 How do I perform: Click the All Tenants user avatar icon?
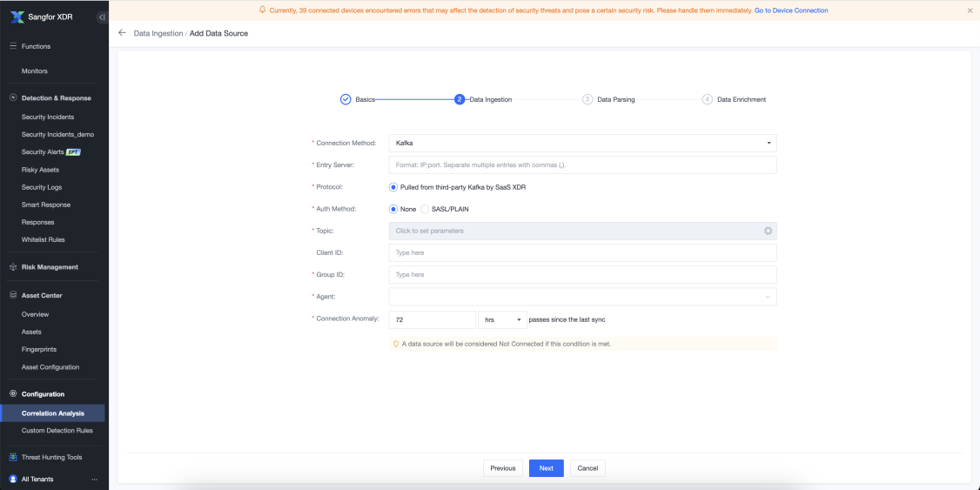pyautogui.click(x=13, y=479)
